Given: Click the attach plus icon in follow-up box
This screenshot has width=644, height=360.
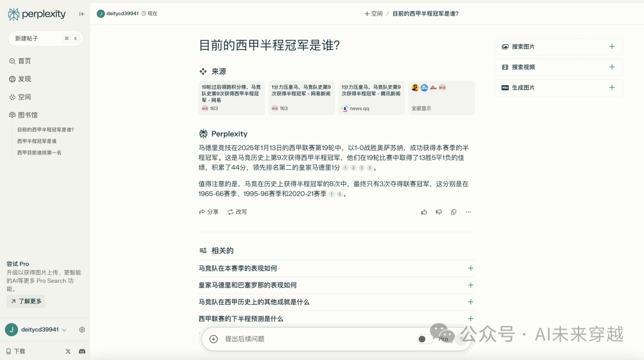Looking at the screenshot, I should point(213,339).
